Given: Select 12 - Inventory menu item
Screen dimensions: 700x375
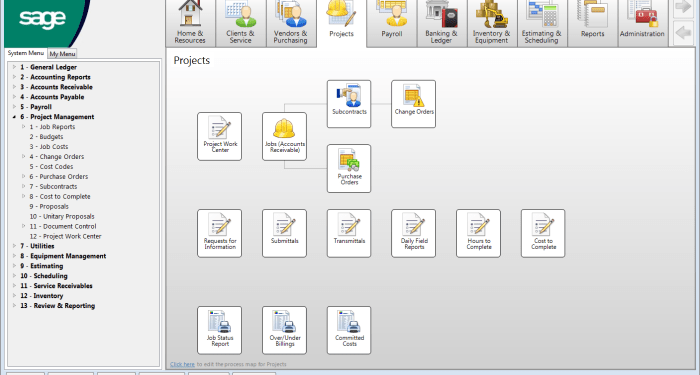Looking at the screenshot, I should 42,296.
